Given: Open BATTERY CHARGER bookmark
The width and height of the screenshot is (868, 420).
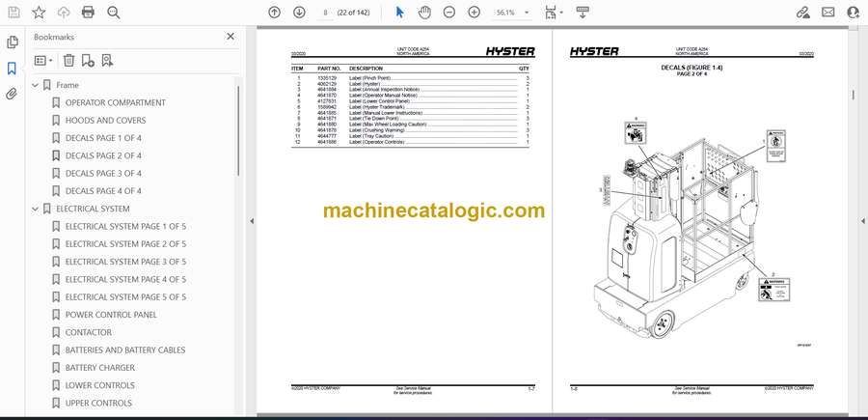Looking at the screenshot, I should (x=100, y=368).
